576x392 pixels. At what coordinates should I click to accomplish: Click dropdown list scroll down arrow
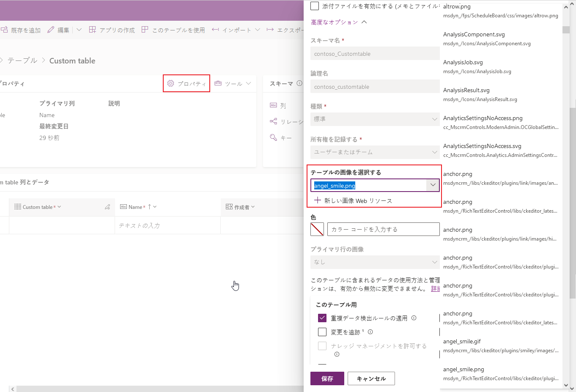point(566,385)
